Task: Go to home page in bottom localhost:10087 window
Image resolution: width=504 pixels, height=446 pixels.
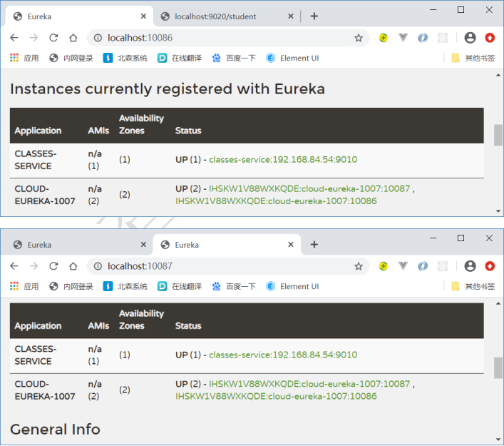Action: tap(73, 266)
